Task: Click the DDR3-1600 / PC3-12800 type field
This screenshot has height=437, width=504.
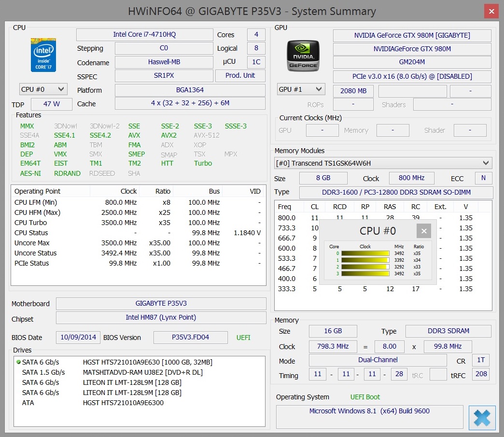Action: (x=396, y=192)
